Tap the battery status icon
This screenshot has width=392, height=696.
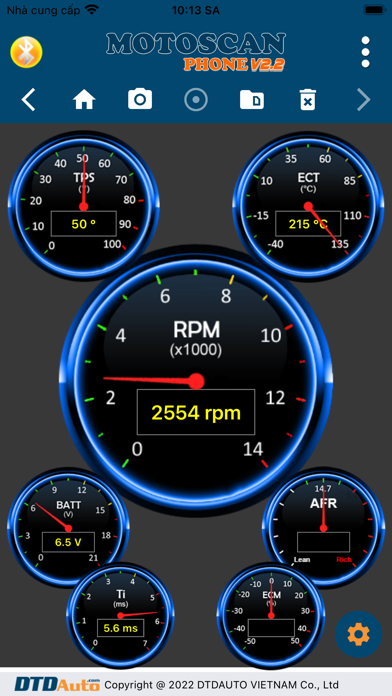click(374, 10)
